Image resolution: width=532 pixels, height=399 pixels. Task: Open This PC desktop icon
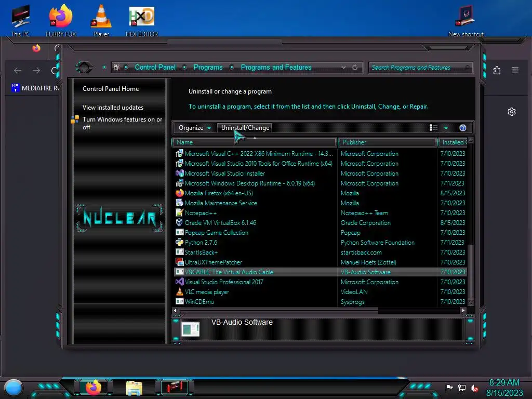point(20,20)
